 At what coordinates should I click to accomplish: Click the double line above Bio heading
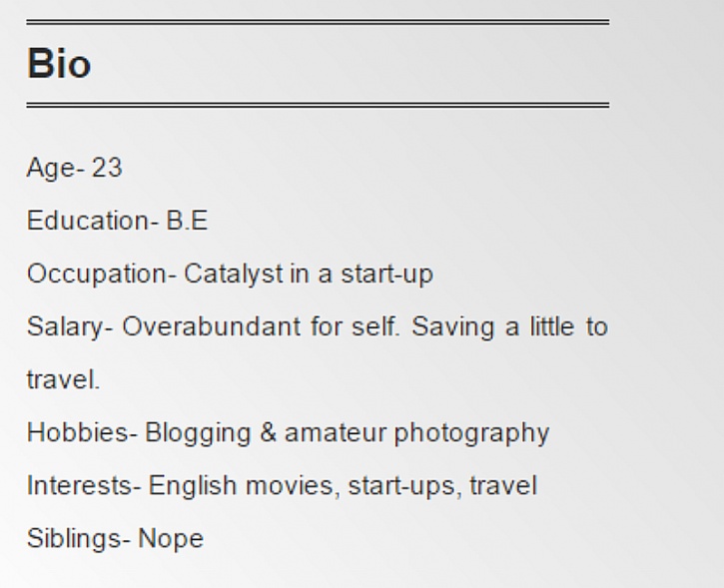[318, 22]
